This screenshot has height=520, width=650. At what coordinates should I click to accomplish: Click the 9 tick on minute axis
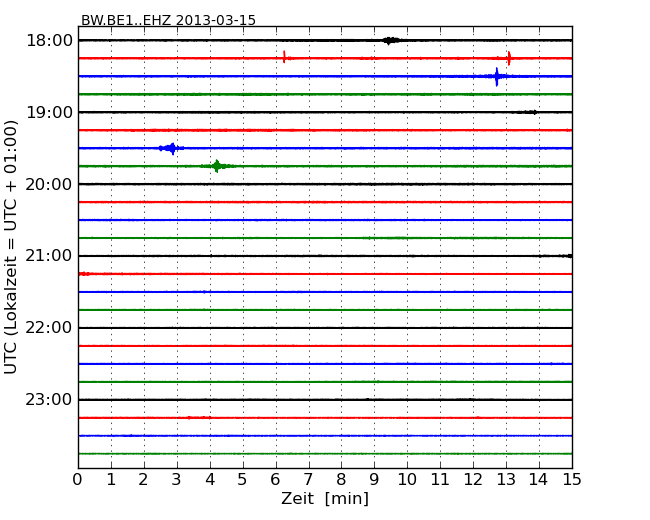[x=374, y=480]
